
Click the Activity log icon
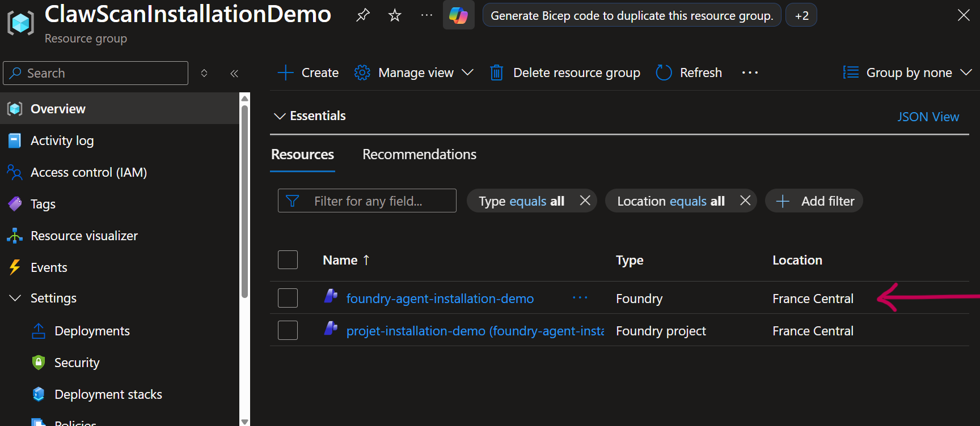point(15,140)
